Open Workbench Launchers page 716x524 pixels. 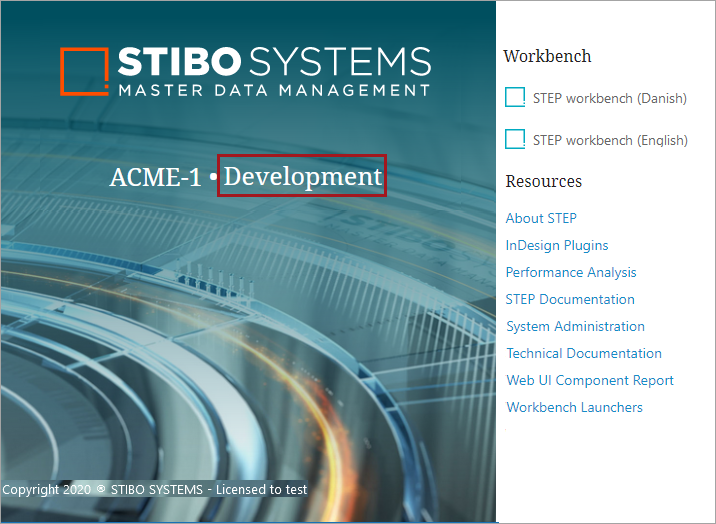[x=574, y=407]
